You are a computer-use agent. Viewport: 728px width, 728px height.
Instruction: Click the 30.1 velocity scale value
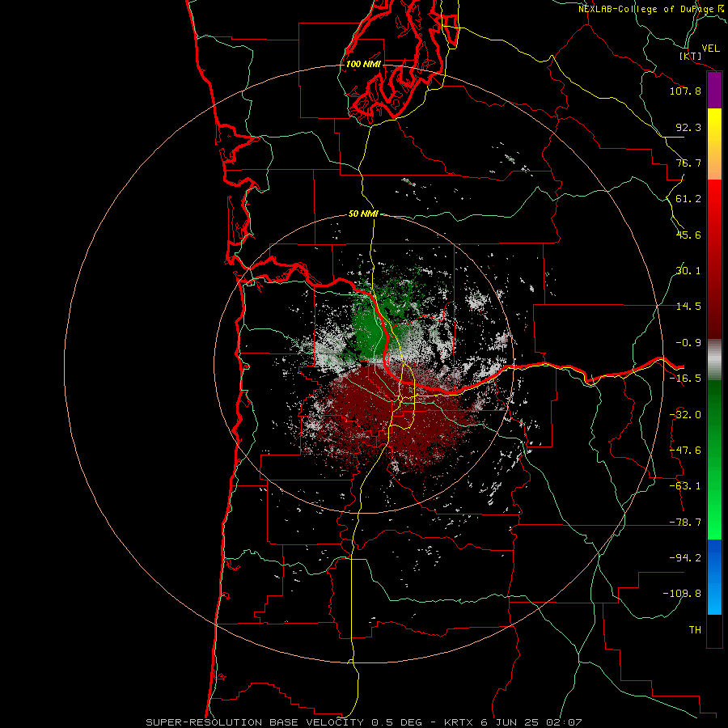[688, 271]
